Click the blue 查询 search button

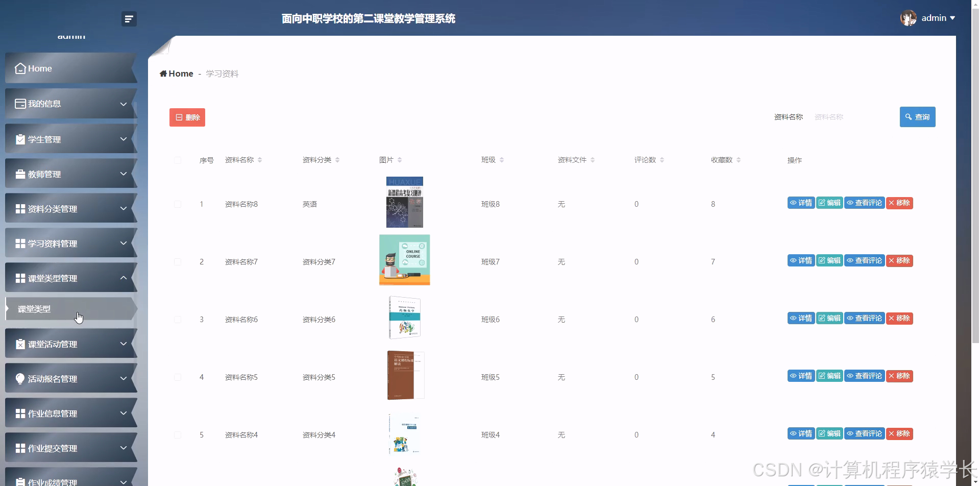point(917,117)
